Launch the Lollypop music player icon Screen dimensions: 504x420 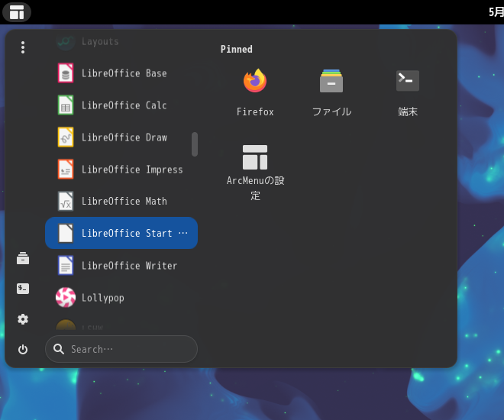(66, 298)
